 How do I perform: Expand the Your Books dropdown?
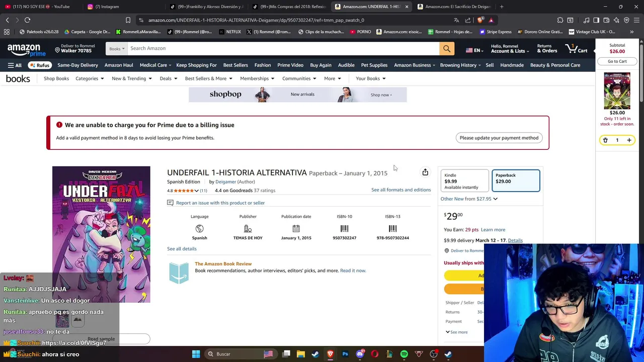pyautogui.click(x=371, y=78)
